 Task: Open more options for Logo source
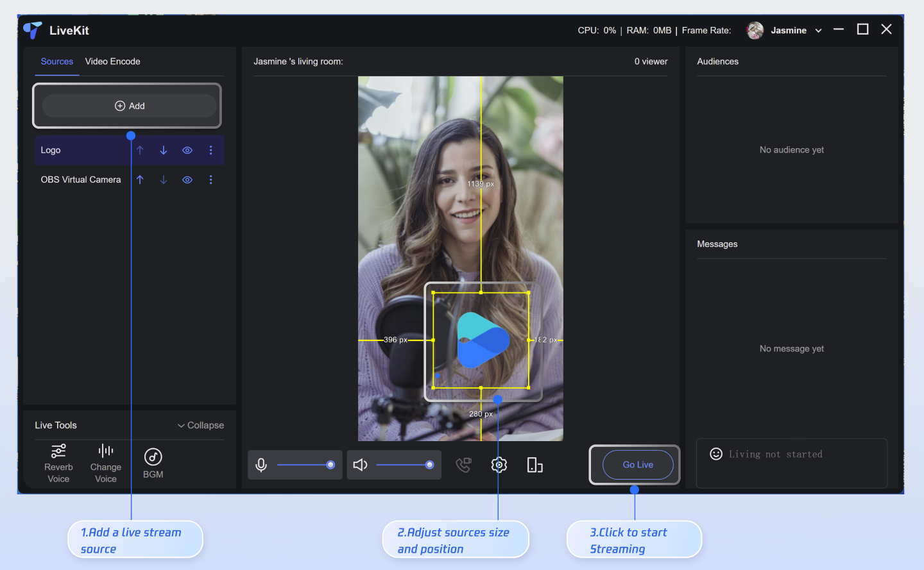coord(210,150)
